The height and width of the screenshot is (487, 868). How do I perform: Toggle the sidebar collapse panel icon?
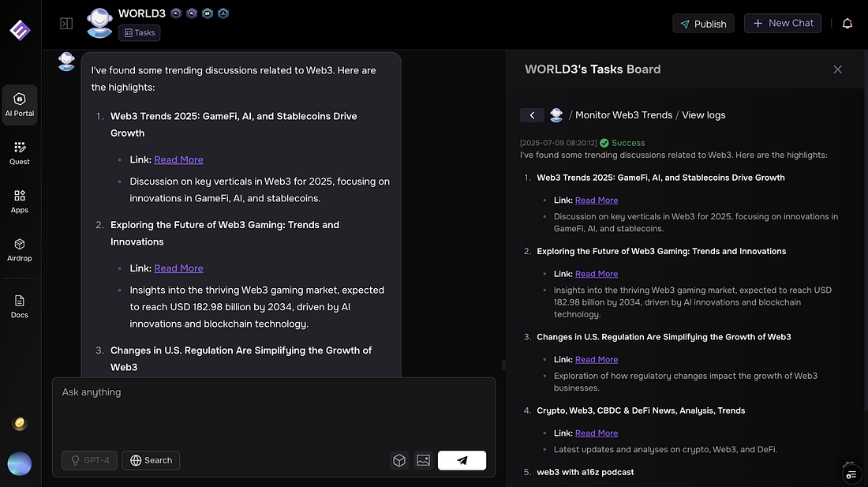(66, 24)
